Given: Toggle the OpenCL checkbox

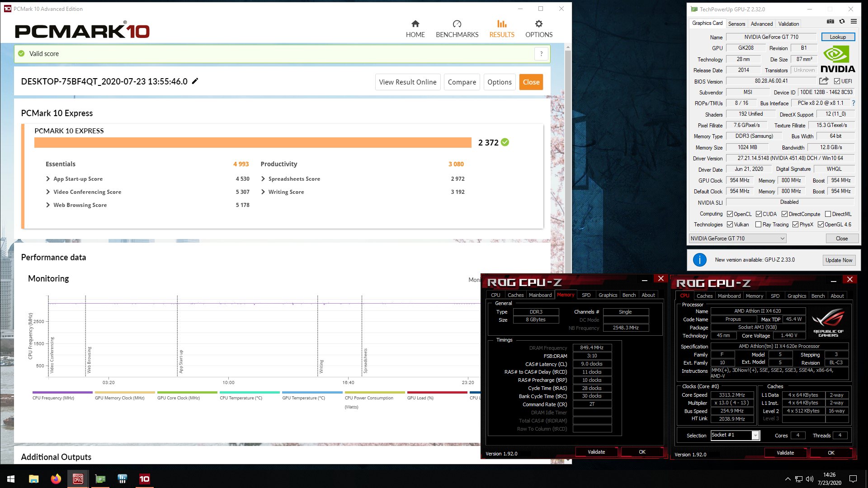Looking at the screenshot, I should [730, 214].
